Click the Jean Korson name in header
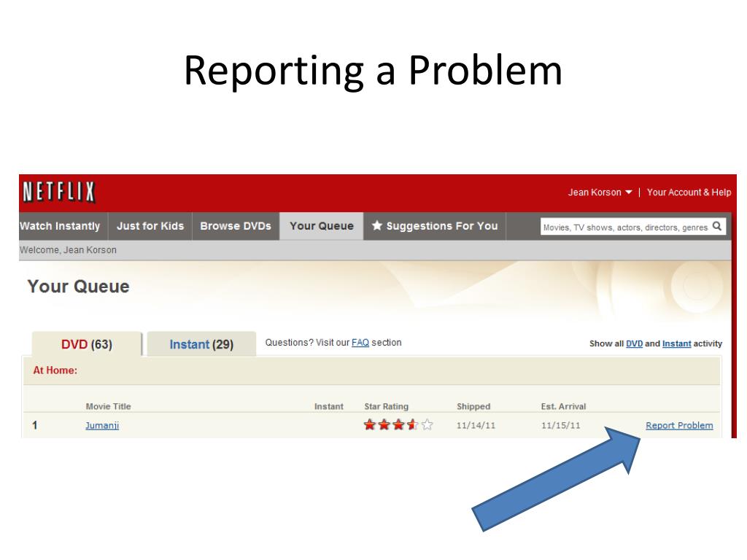747x560 pixels. pyautogui.click(x=595, y=192)
